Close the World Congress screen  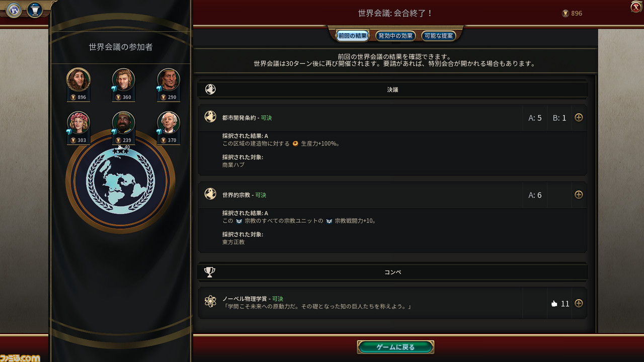635,7
